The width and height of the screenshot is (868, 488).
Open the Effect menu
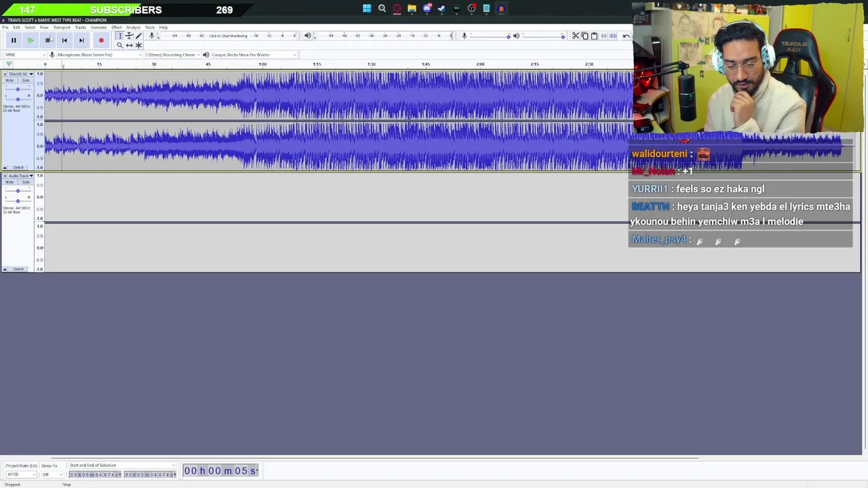pyautogui.click(x=117, y=28)
